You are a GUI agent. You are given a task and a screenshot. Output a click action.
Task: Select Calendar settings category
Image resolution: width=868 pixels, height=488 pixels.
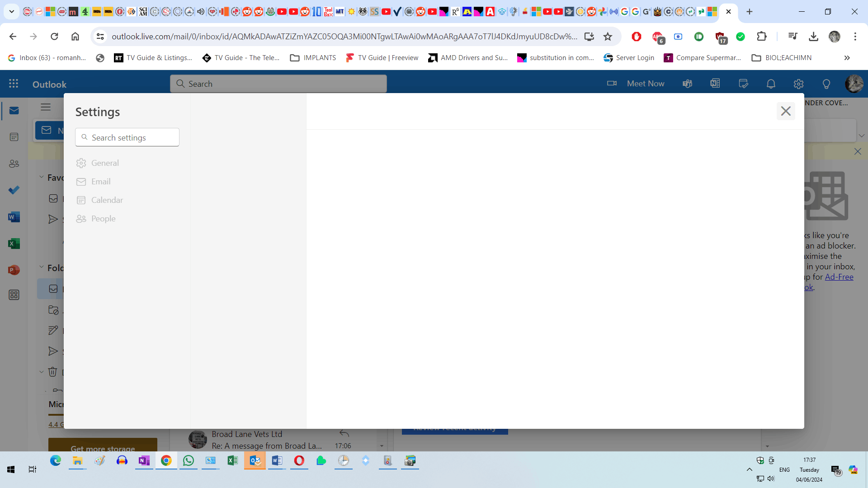pyautogui.click(x=107, y=200)
